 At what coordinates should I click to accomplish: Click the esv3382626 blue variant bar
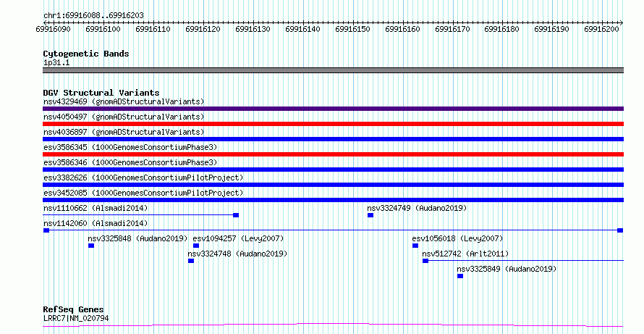tap(333, 185)
